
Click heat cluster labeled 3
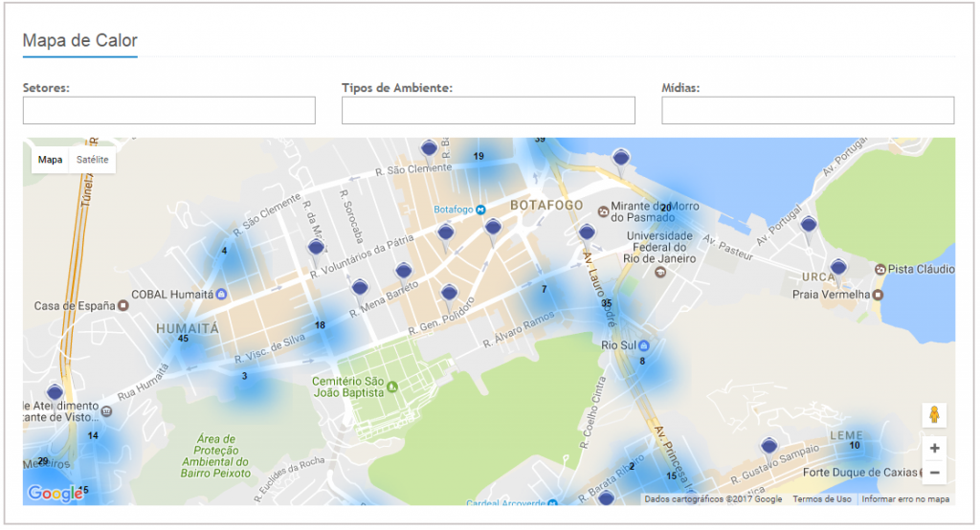[x=244, y=376]
